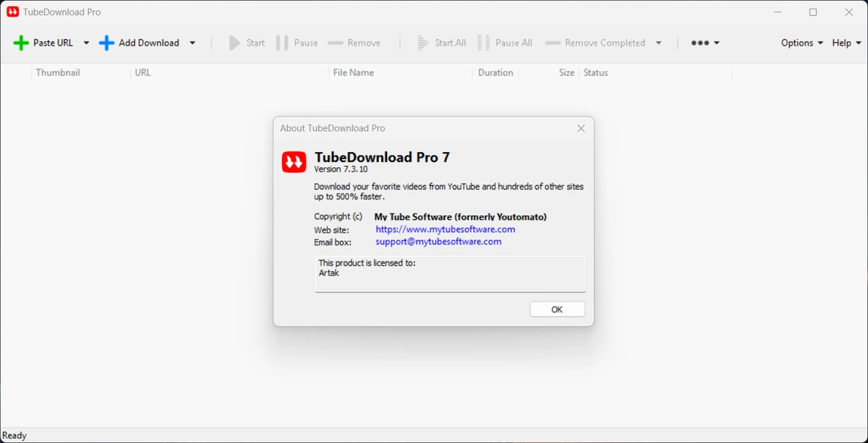Click the green plus Paste URL icon

pos(21,43)
